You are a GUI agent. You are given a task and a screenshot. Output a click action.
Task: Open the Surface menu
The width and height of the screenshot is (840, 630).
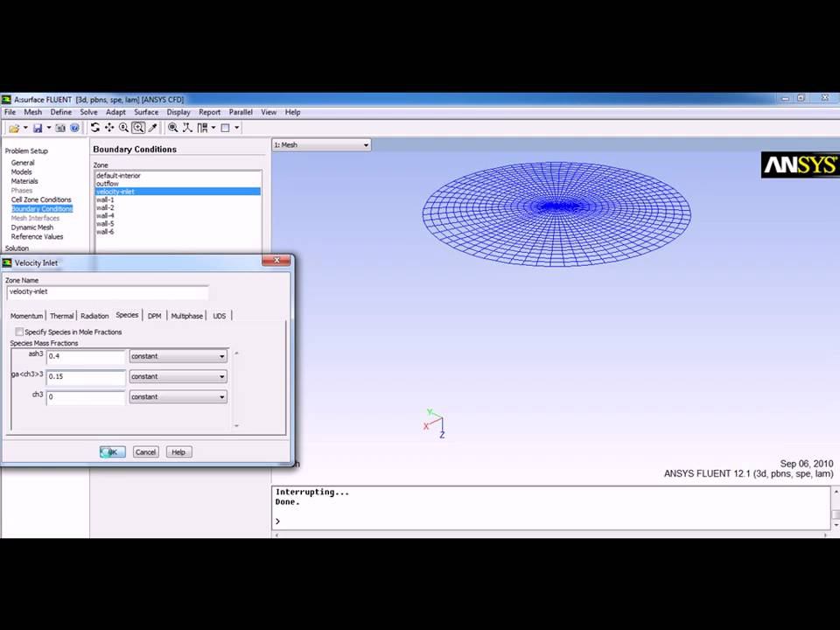pos(146,112)
